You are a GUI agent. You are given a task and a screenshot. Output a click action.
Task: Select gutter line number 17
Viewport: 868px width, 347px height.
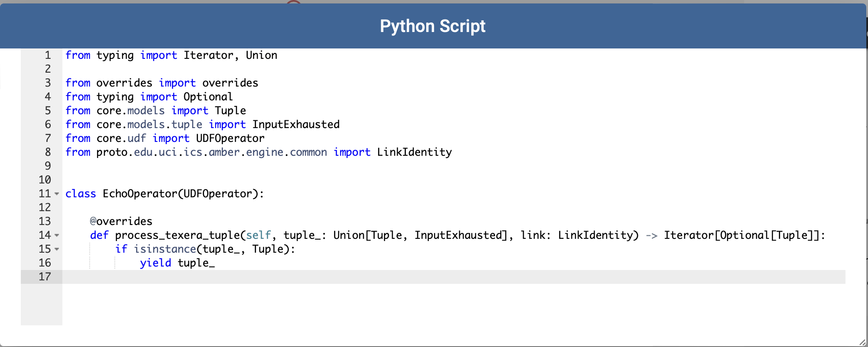click(x=45, y=277)
